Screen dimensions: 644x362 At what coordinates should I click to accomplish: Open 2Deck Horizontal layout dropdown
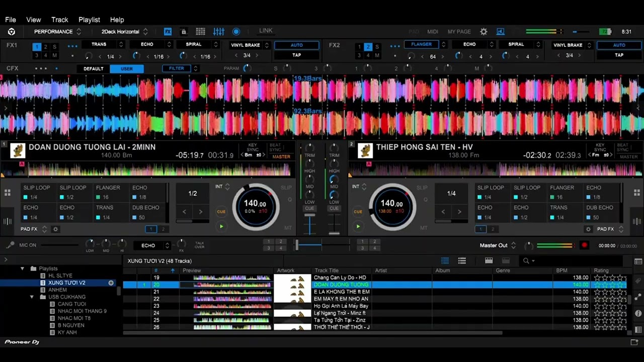pos(125,32)
